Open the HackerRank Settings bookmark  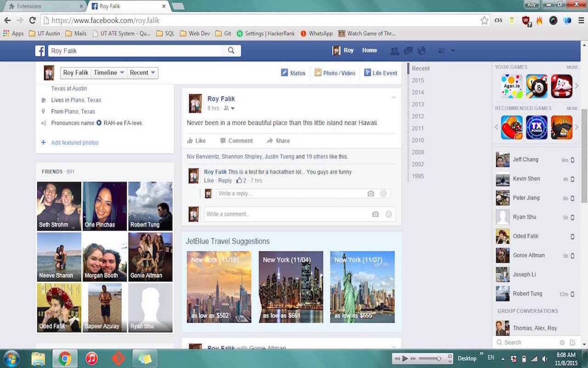pyautogui.click(x=266, y=34)
